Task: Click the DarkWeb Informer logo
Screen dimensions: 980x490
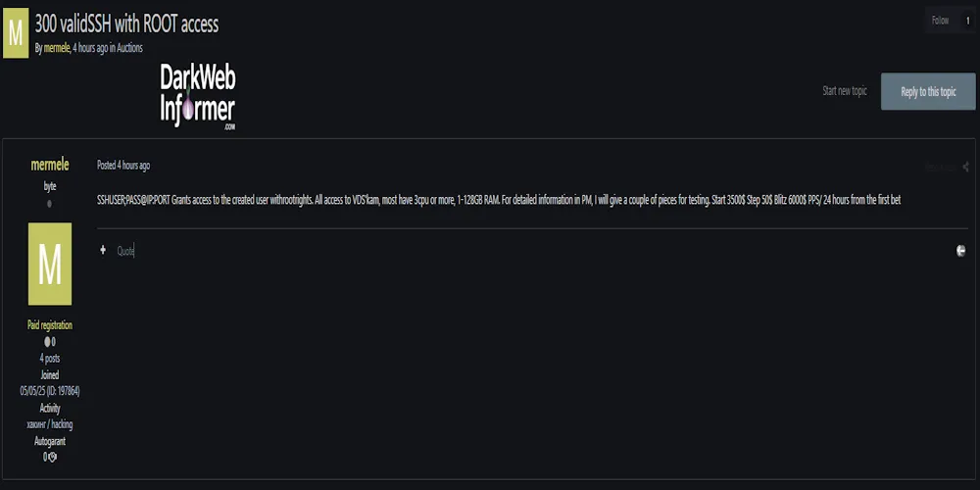Action: [x=198, y=98]
